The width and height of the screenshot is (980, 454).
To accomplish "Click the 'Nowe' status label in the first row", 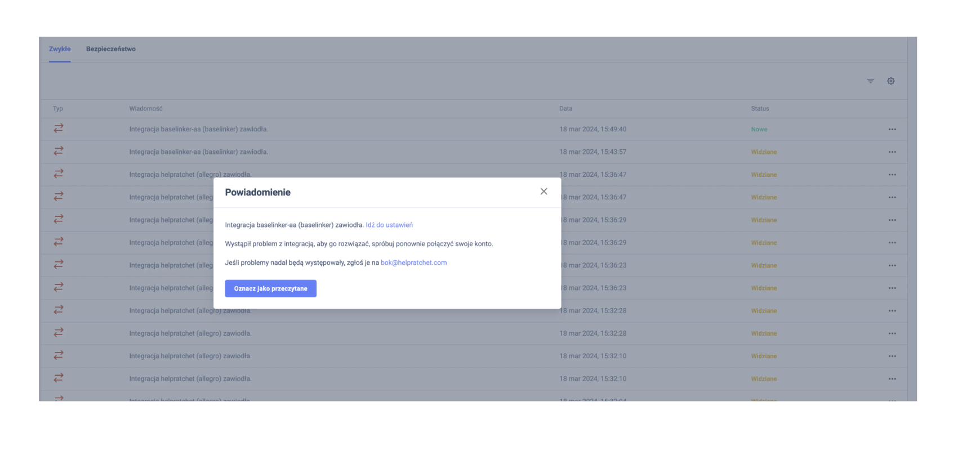I will 759,130.
